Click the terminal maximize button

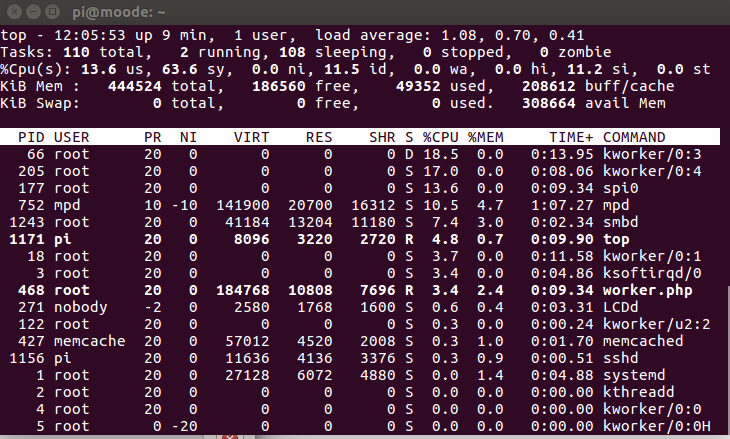[52, 12]
